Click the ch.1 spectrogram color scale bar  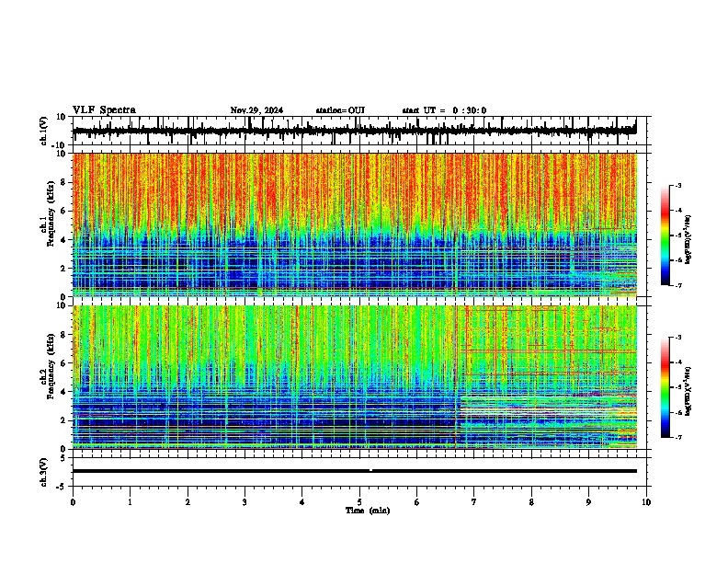point(665,236)
